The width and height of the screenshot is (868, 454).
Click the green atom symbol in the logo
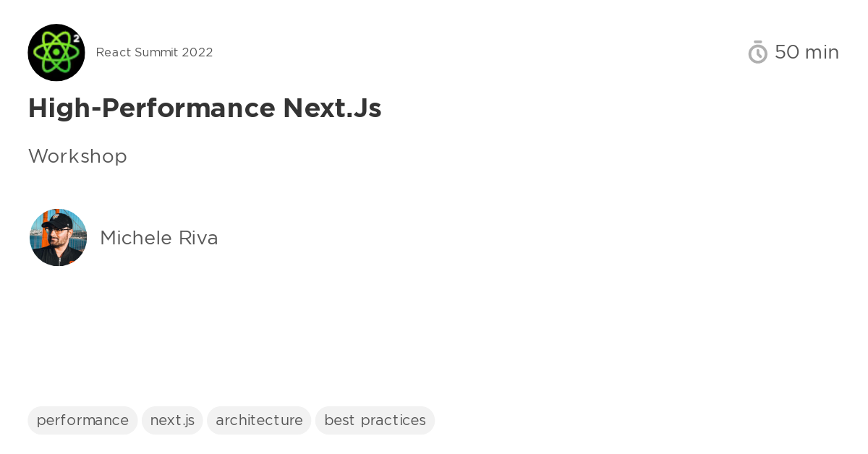54,54
